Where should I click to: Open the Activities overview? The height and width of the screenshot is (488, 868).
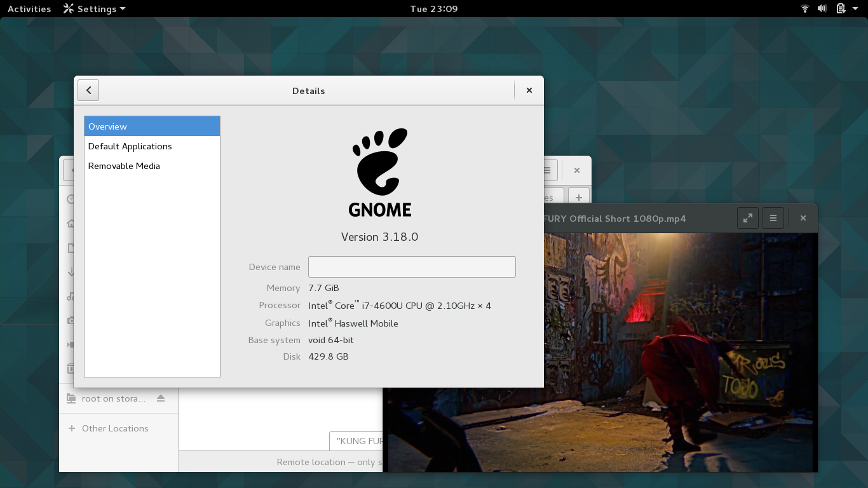coord(29,9)
